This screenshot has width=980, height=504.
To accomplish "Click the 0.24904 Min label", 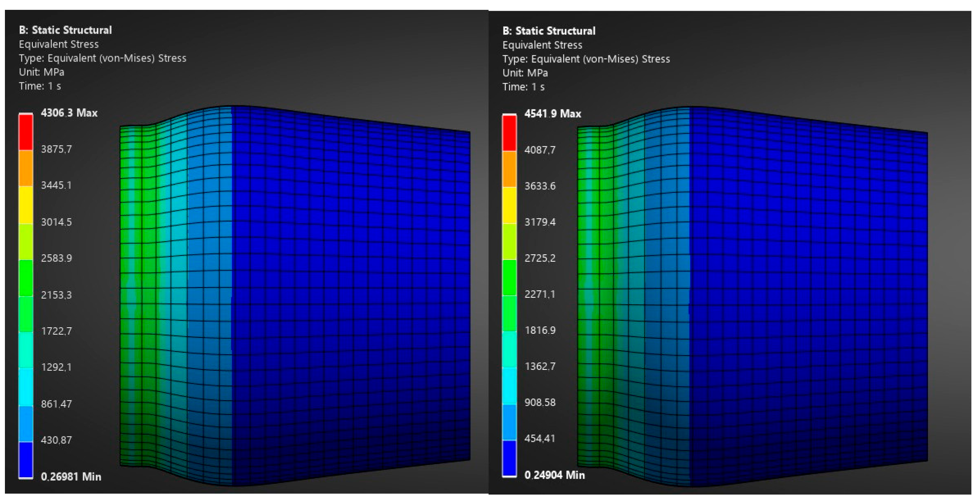I will coord(554,475).
